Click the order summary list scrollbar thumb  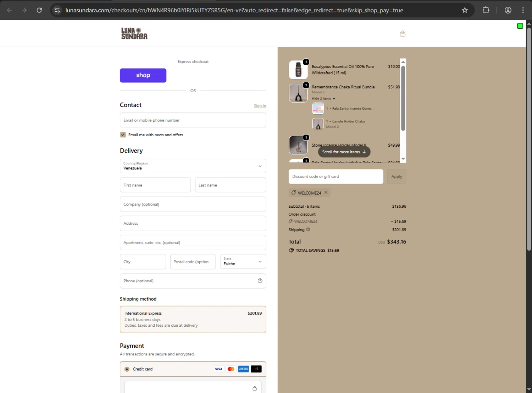pos(403,98)
